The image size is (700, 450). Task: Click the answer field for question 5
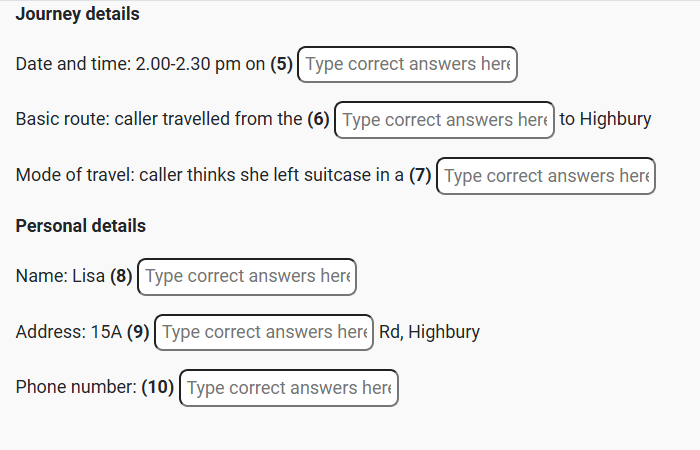[x=407, y=64]
